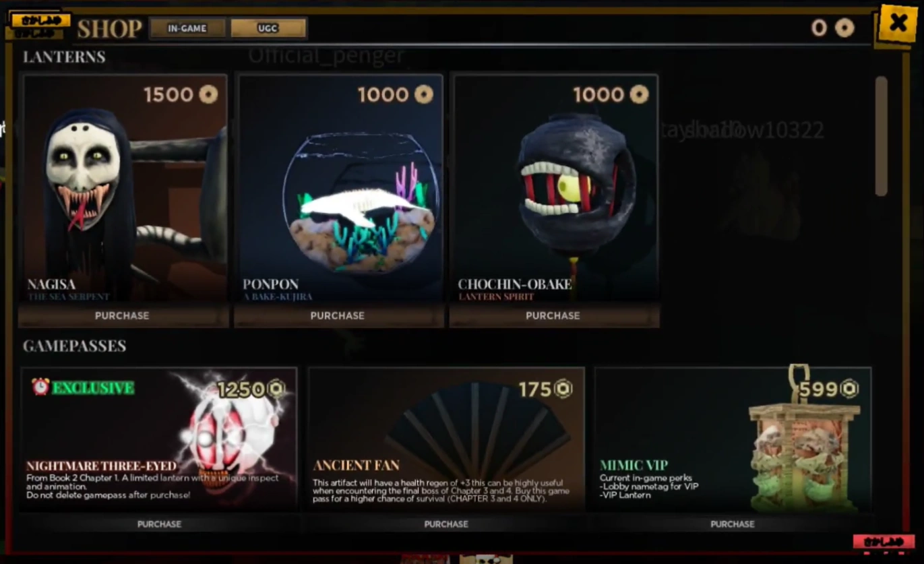This screenshot has width=924, height=564.
Task: Select the Ponpon fishbowl thumbnail
Action: tap(340, 189)
